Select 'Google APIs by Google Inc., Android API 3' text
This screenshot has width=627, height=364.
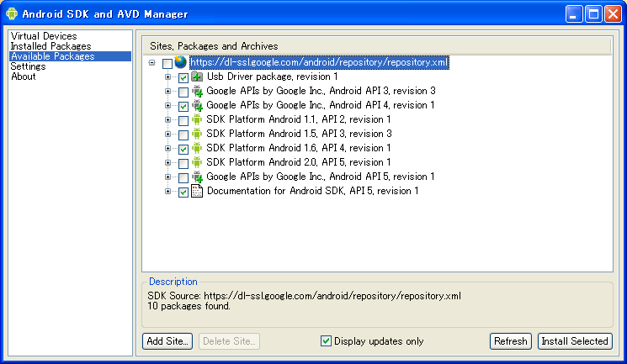(321, 91)
